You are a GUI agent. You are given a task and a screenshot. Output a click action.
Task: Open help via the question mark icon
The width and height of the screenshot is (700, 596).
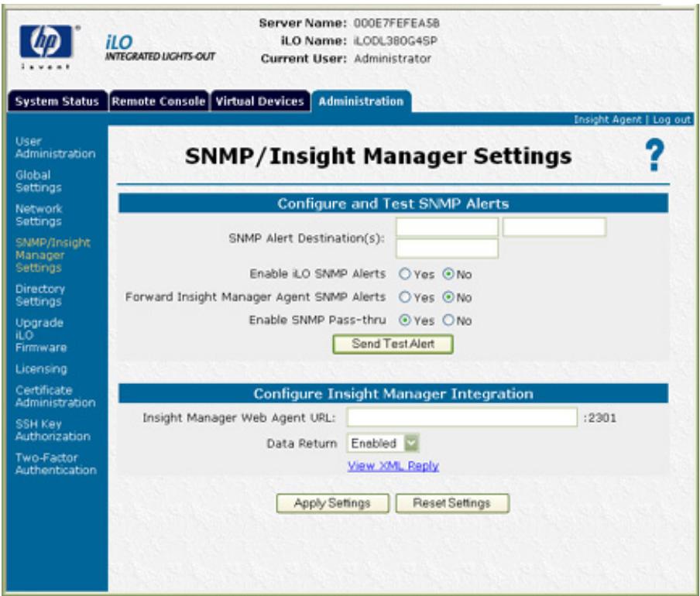pyautogui.click(x=655, y=155)
